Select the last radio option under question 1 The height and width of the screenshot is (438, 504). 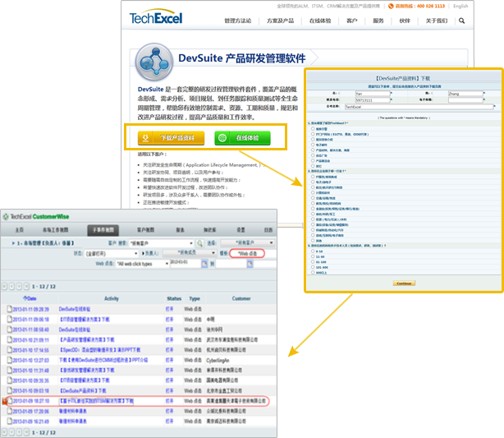pyautogui.click(x=313, y=166)
